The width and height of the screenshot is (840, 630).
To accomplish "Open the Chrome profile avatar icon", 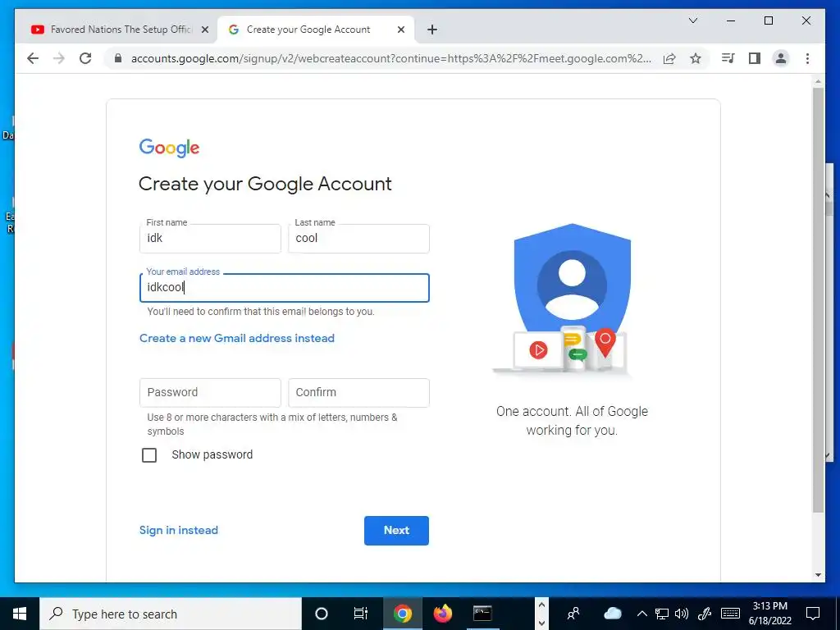I will (781, 58).
